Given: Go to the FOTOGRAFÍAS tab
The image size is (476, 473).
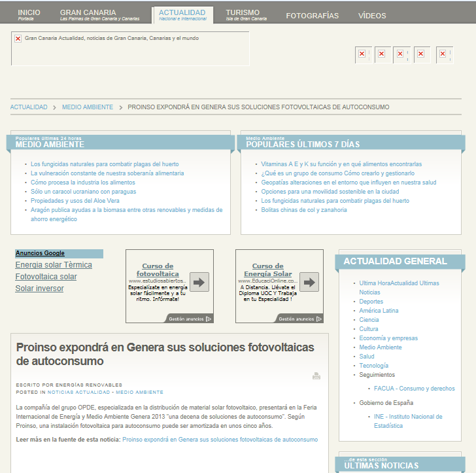Looking at the screenshot, I should (x=312, y=16).
